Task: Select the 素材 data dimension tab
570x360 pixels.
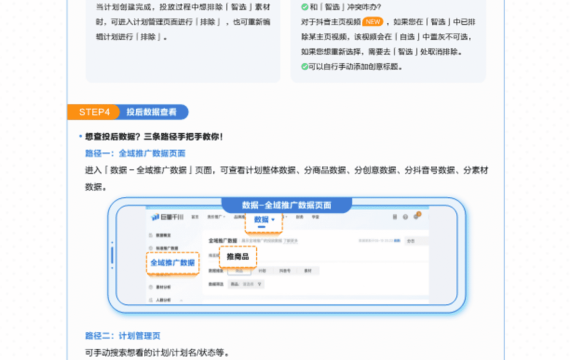Action: tap(308, 271)
